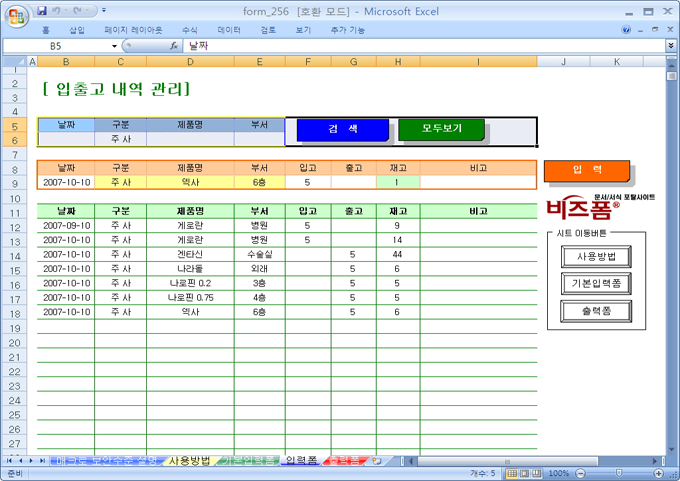
Task: Click the Office button logo
Action: coord(17,14)
